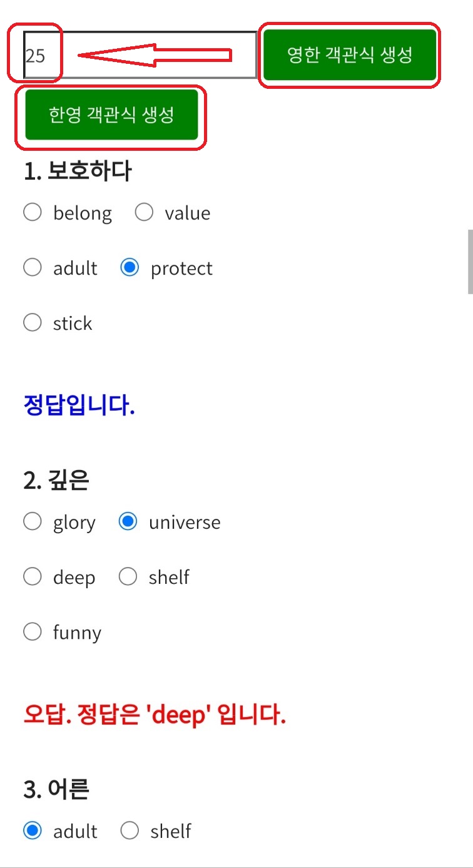This screenshot has height=868, width=473.
Task: Select 'shelf' radio in question 3
Action: (x=130, y=830)
